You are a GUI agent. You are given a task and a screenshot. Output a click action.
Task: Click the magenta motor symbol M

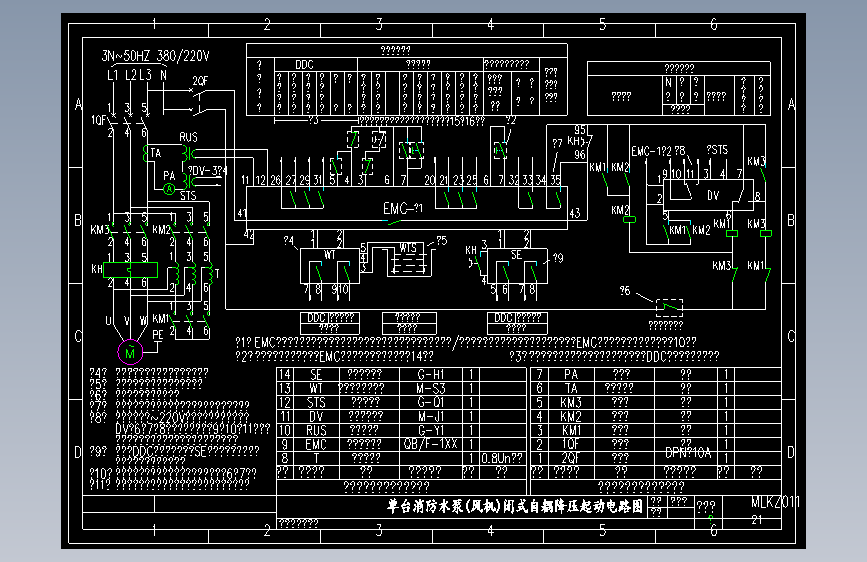[130, 352]
